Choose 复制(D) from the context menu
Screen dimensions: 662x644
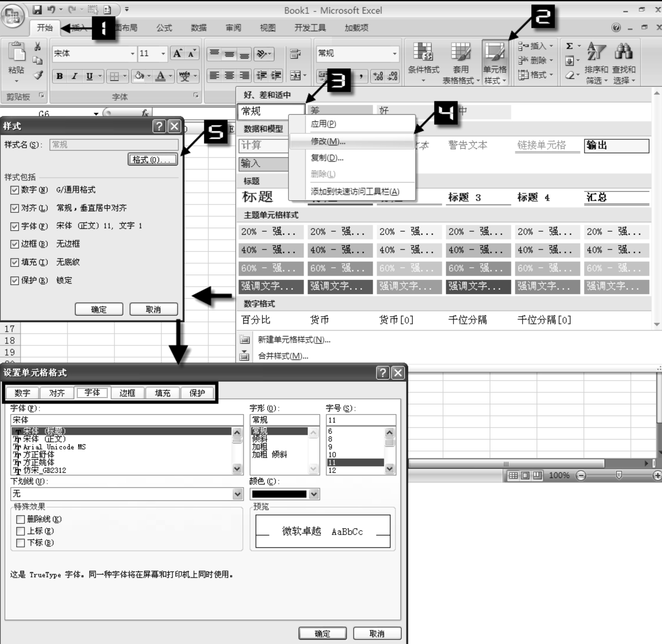click(x=352, y=158)
